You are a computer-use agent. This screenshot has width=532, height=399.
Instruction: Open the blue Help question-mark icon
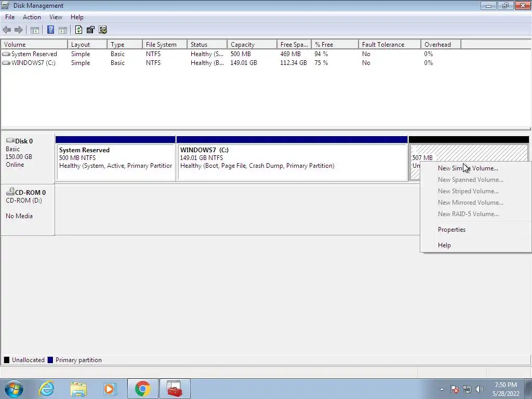[50, 30]
